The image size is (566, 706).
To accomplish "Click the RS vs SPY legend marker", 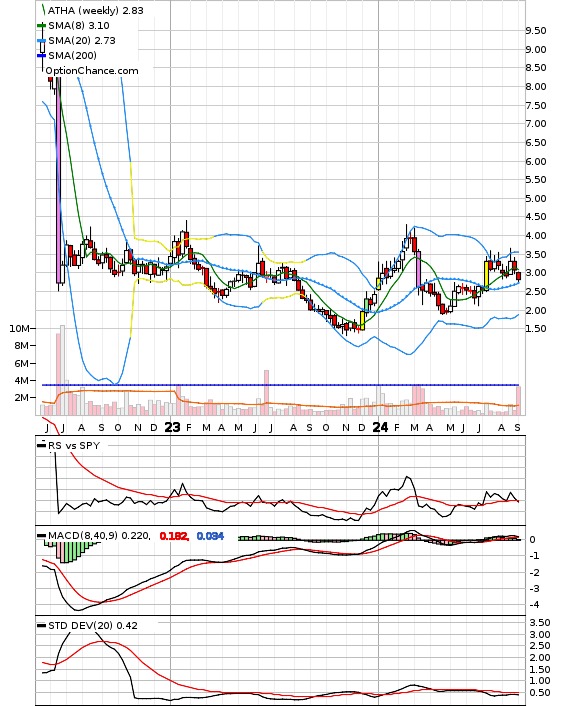I will [41, 445].
